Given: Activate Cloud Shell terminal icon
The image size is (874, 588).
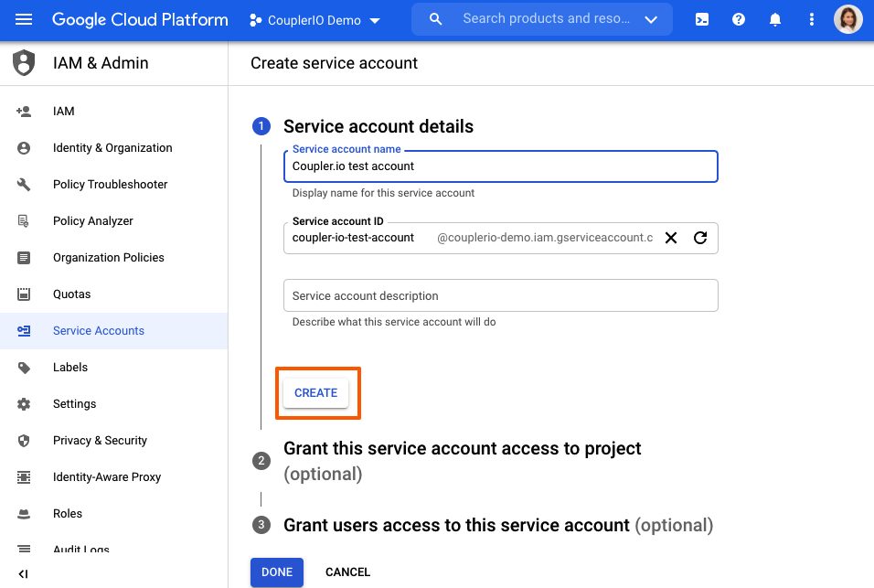Looking at the screenshot, I should pos(702,19).
